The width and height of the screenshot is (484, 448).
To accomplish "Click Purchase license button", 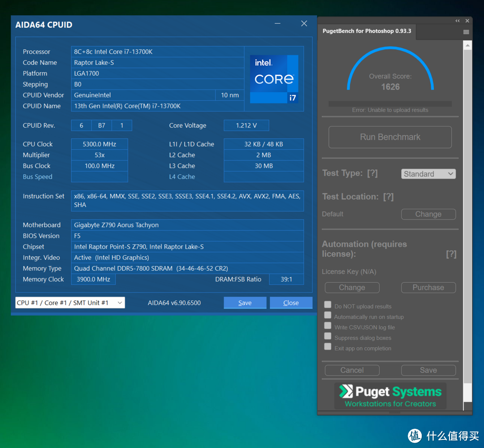I will tap(428, 288).
